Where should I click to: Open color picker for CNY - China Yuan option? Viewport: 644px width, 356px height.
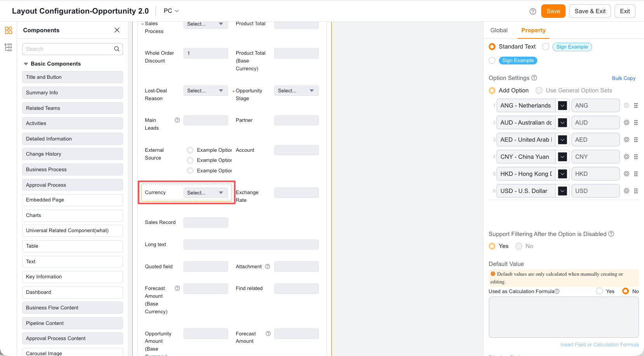tap(563, 157)
